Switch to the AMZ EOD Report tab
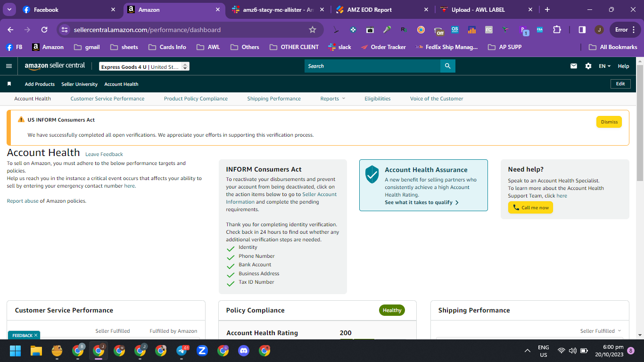Image resolution: width=644 pixels, height=362 pixels. point(383,9)
